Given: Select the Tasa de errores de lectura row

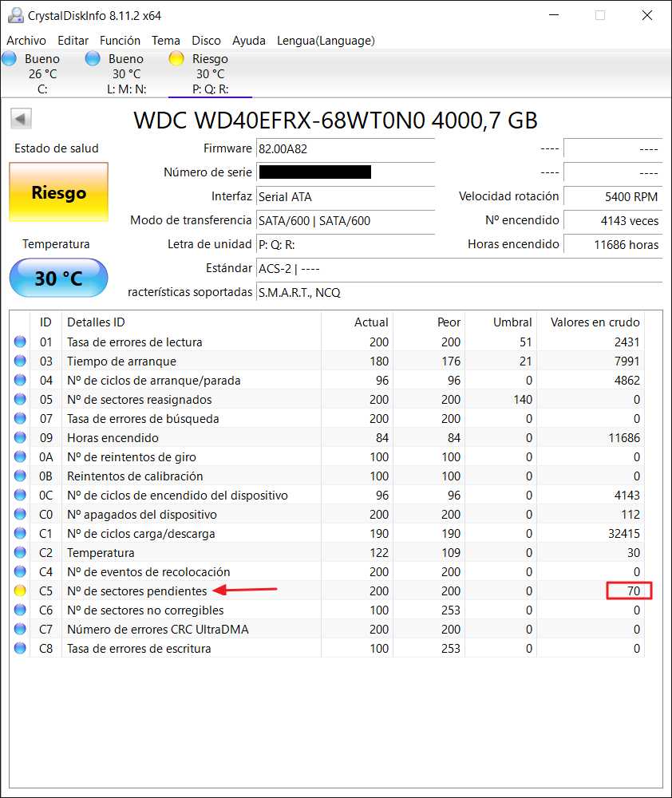Looking at the screenshot, I should click(x=327, y=342).
